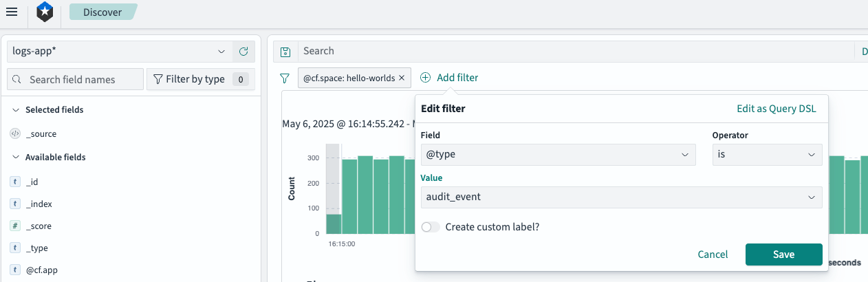Save the edited filter
868x282 pixels.
point(784,254)
